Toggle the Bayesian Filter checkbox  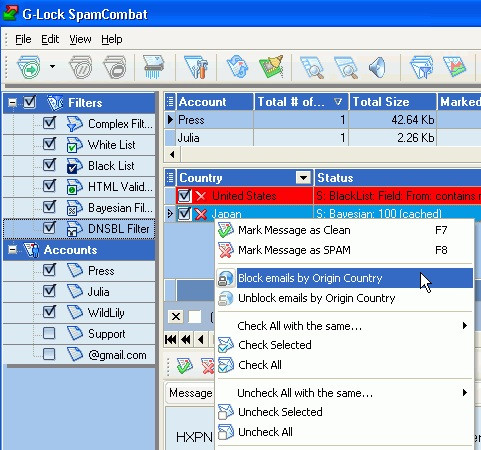[49, 207]
